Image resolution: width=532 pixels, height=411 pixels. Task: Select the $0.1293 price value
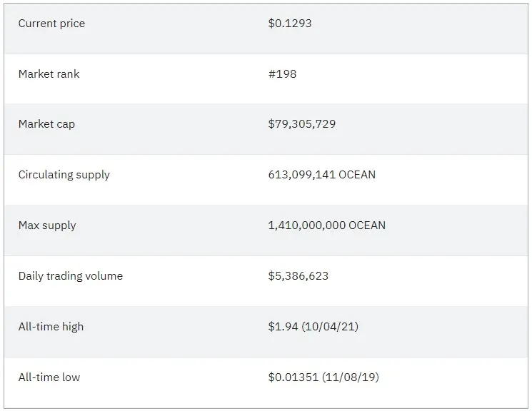click(x=290, y=23)
